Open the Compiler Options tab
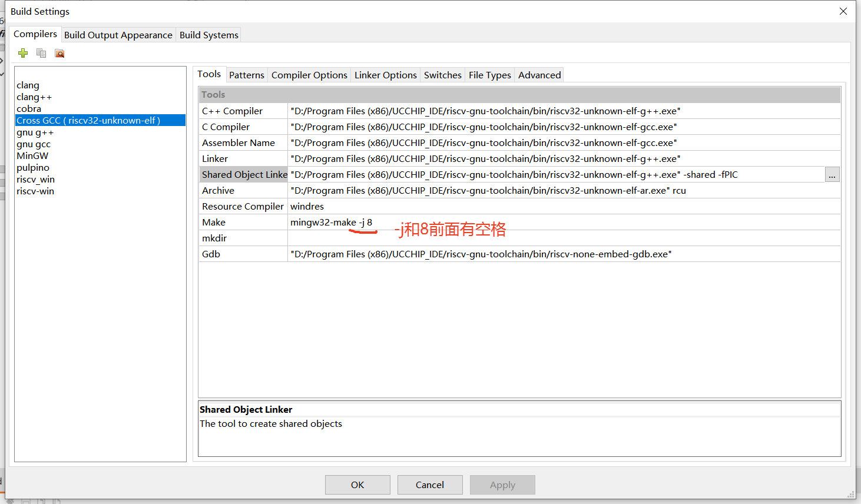The width and height of the screenshot is (861, 504). (309, 75)
